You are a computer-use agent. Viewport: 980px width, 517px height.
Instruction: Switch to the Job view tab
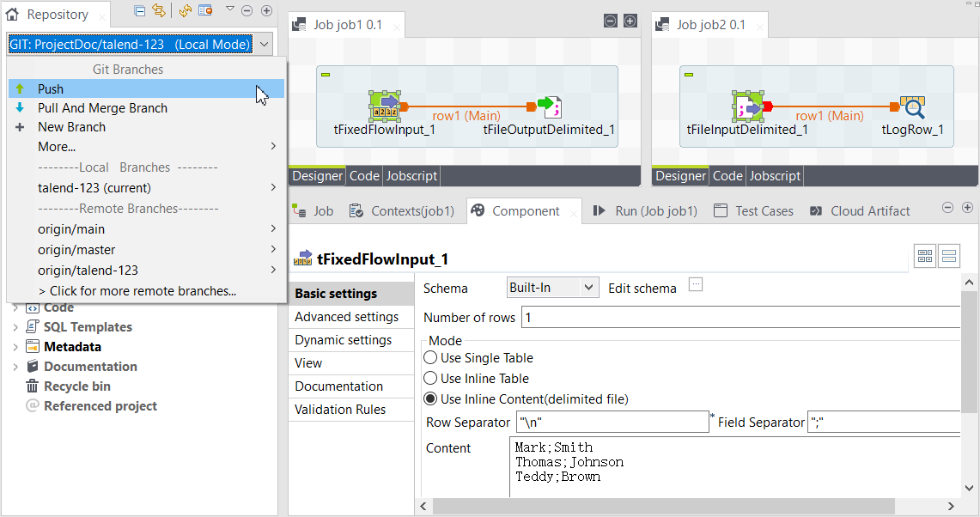coord(313,211)
